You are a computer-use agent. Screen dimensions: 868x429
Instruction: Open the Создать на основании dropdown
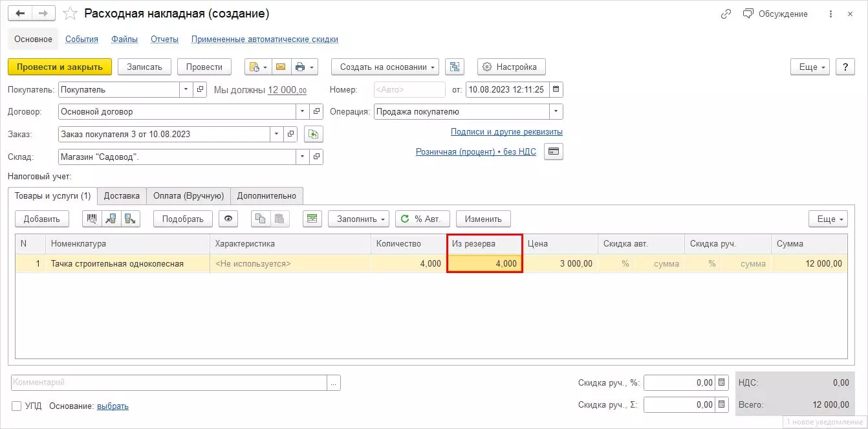(x=385, y=67)
